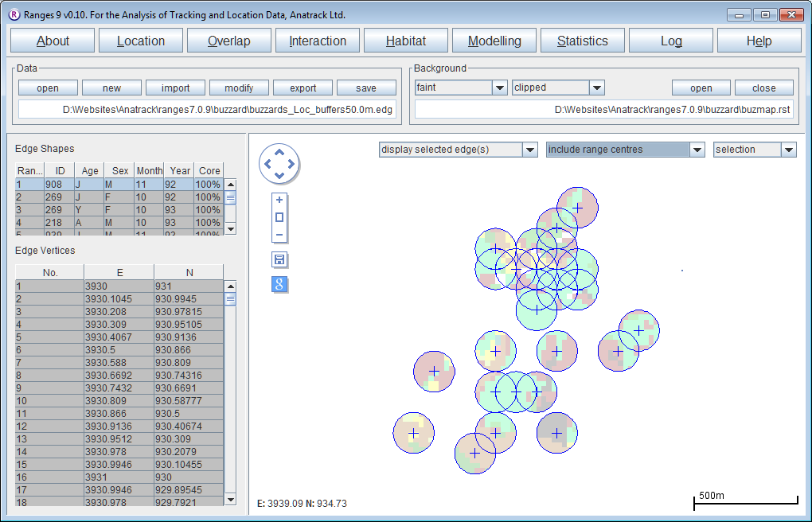Save map image with floppy disk icon
The height and width of the screenshot is (522, 812).
click(279, 260)
